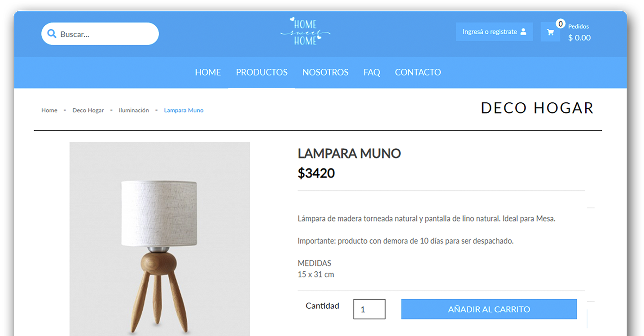The height and width of the screenshot is (336, 644).
Task: Open the PRODUCTOS menu item
Action: pos(262,72)
